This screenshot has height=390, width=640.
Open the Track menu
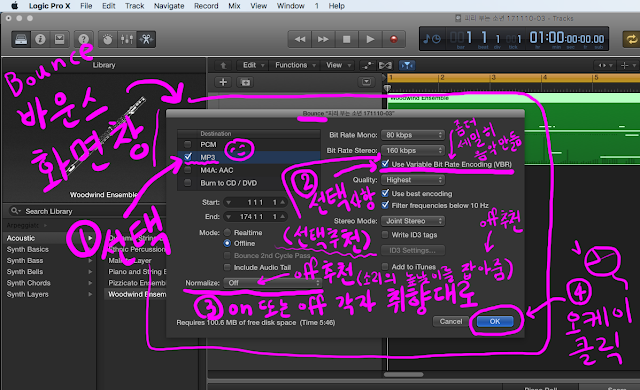pos(135,6)
